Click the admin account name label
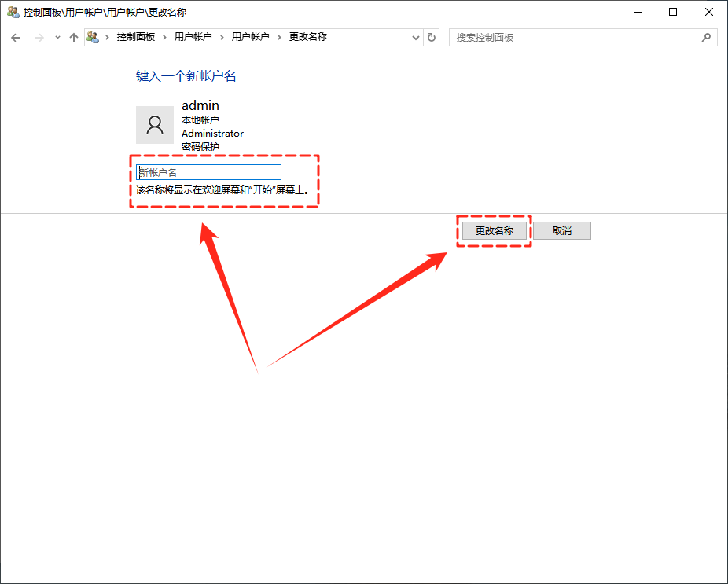This screenshot has height=584, width=728. pos(200,105)
